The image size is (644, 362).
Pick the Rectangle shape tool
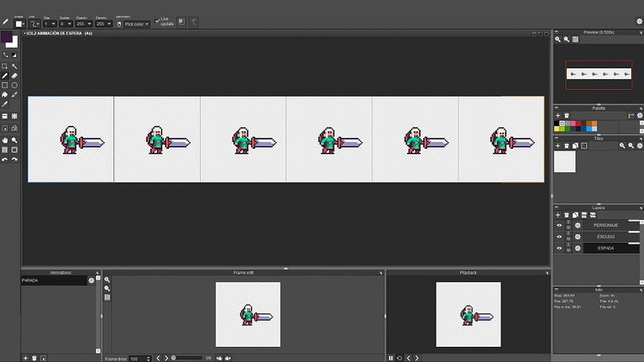click(x=5, y=86)
